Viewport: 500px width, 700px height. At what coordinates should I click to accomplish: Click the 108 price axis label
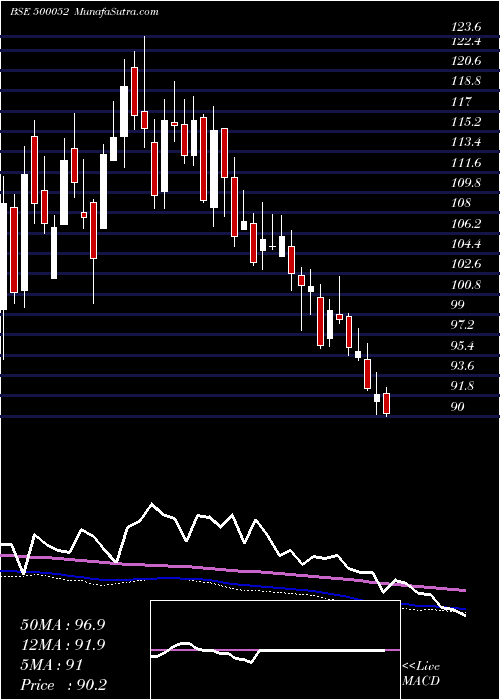coord(462,204)
